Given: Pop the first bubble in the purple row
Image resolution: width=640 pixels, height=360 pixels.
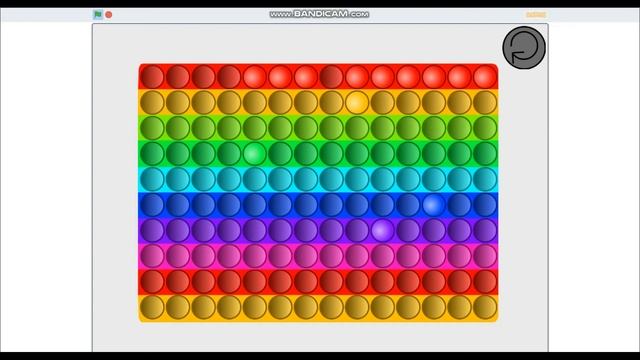Looking at the screenshot, I should tap(152, 230).
